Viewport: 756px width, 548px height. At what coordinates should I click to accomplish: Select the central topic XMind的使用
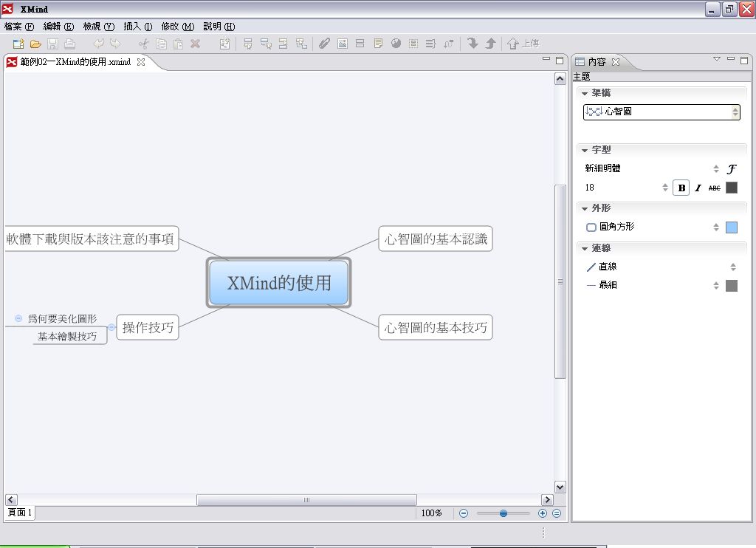click(278, 283)
